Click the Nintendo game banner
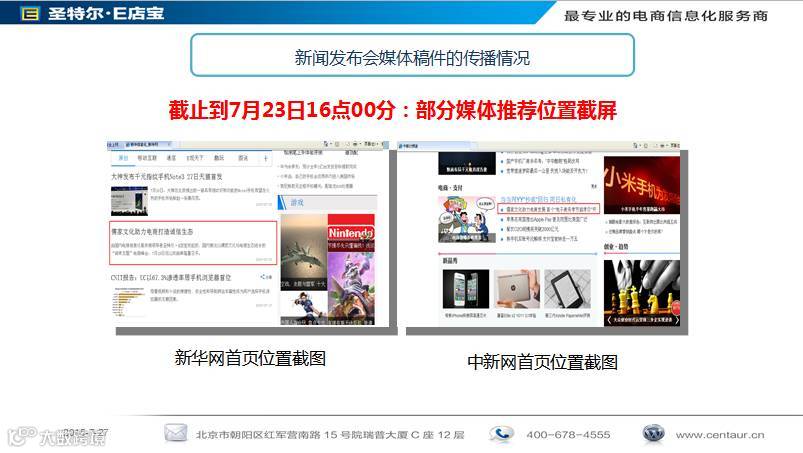 tap(351, 232)
